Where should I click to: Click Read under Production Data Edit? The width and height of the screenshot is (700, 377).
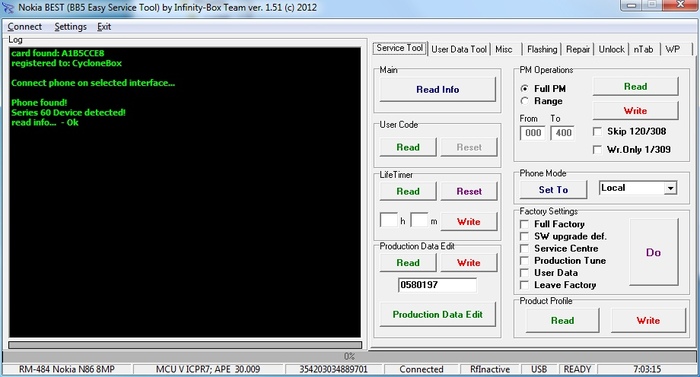(408, 263)
